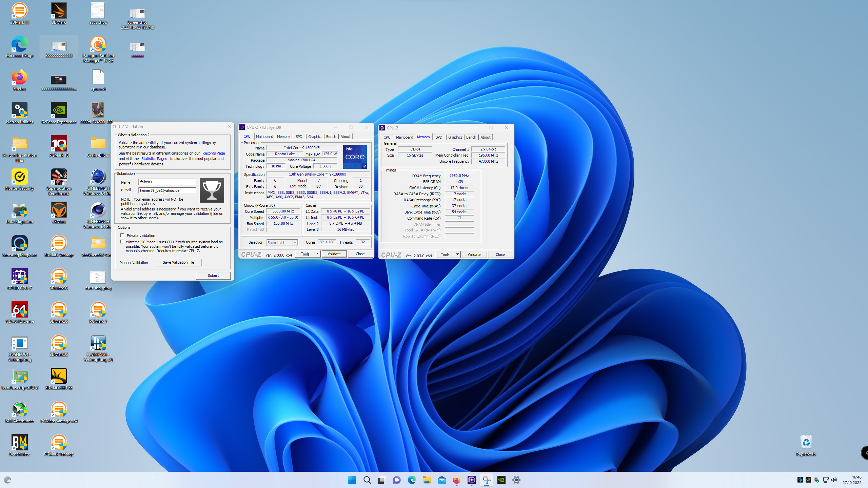
Task: Open Bench tab in right CPU-Z window
Action: click(471, 137)
